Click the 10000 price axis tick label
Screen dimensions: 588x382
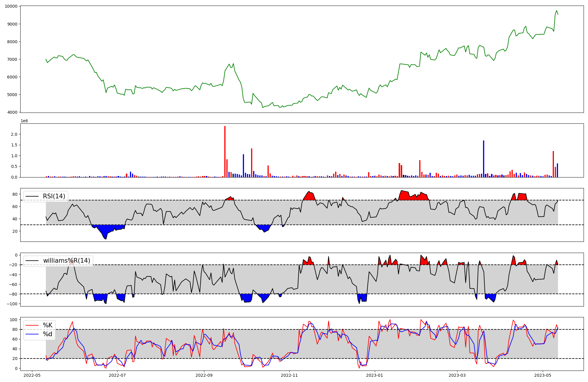pyautogui.click(x=11, y=6)
